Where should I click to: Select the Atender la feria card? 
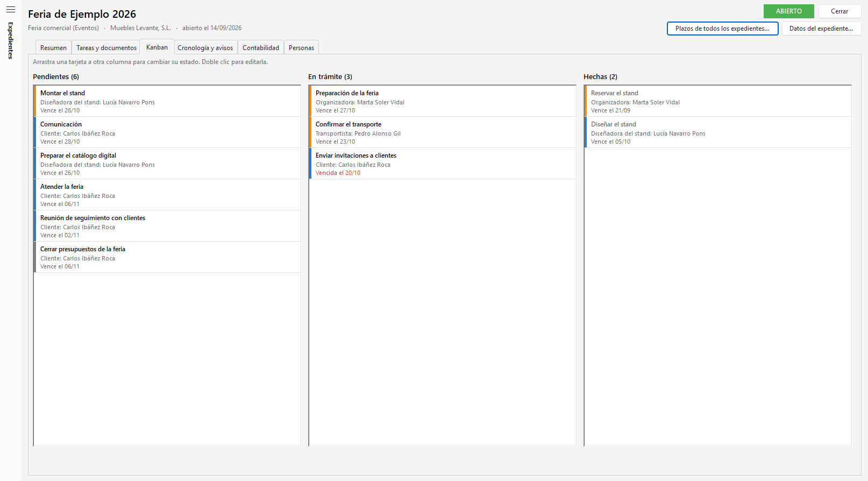coord(167,195)
